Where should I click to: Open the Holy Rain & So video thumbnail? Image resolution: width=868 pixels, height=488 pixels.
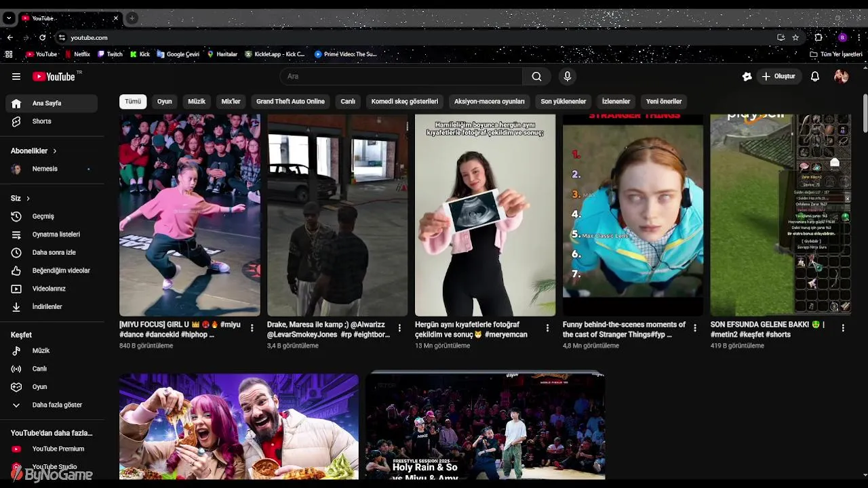(485, 426)
